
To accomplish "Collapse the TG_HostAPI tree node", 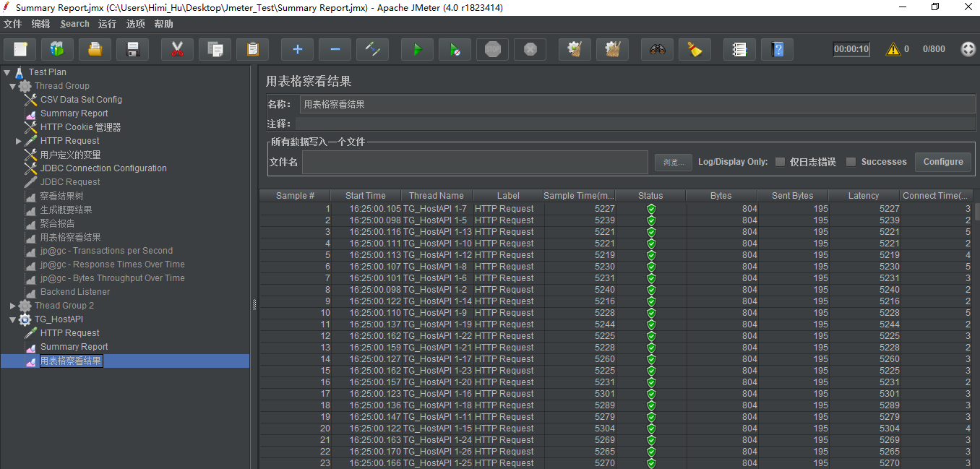I will [x=12, y=319].
